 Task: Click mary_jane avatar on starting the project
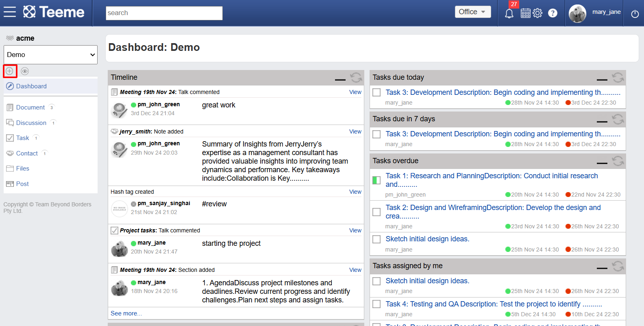click(x=120, y=248)
